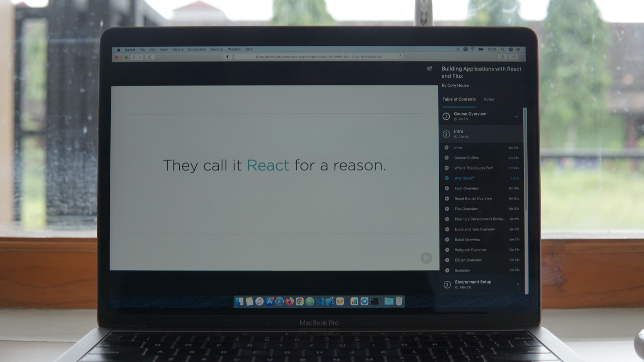
Task: Select the Table of Contents tab
Action: coord(459,99)
